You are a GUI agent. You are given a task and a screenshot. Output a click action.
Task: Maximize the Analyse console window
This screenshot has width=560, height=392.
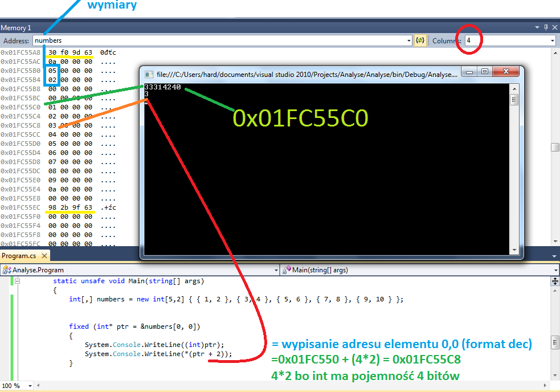click(485, 72)
